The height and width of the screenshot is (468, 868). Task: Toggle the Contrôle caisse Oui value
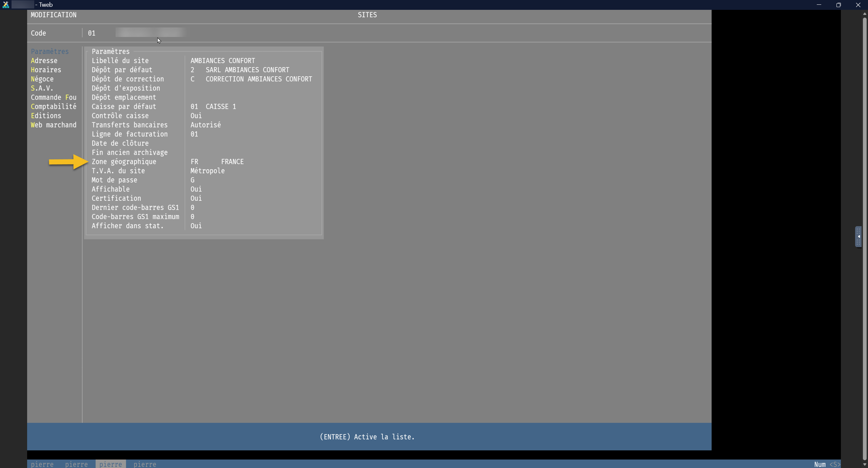click(196, 116)
